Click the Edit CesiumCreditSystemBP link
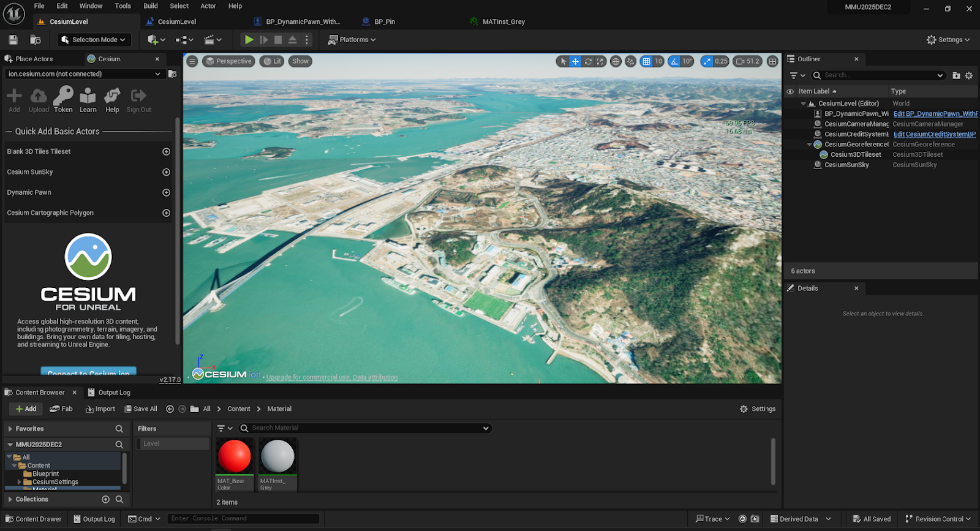This screenshot has width=980, height=531. coord(934,134)
